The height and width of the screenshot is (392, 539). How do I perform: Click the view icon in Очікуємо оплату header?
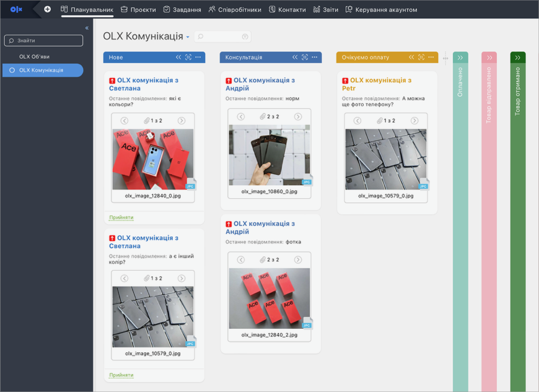(x=421, y=57)
